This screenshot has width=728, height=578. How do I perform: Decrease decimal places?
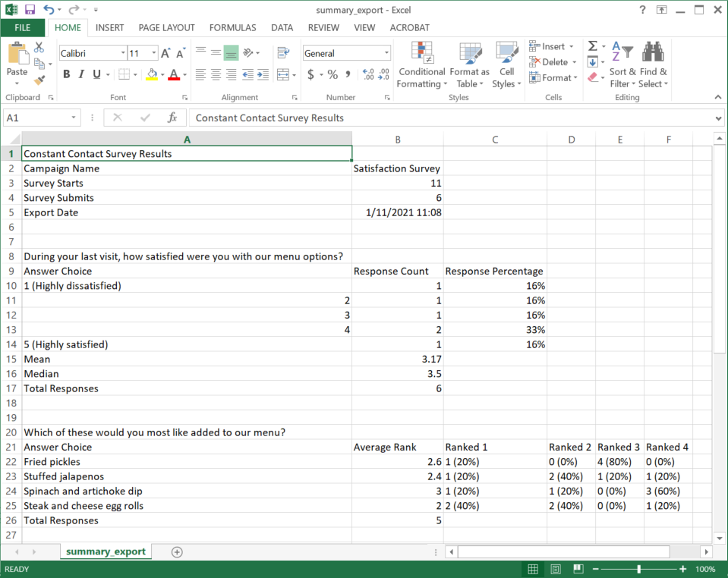click(384, 74)
